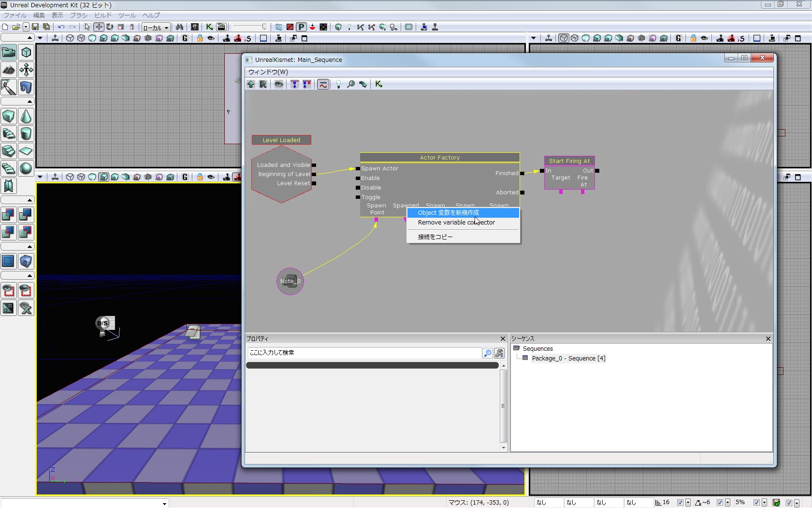Open the ウィンドウ(W) menu in Kismet

pyautogui.click(x=268, y=72)
